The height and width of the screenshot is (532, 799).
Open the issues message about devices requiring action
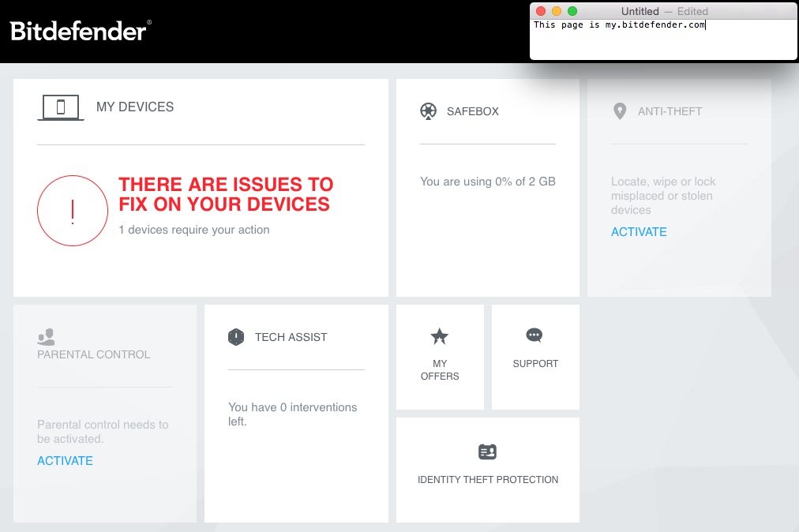tap(226, 194)
